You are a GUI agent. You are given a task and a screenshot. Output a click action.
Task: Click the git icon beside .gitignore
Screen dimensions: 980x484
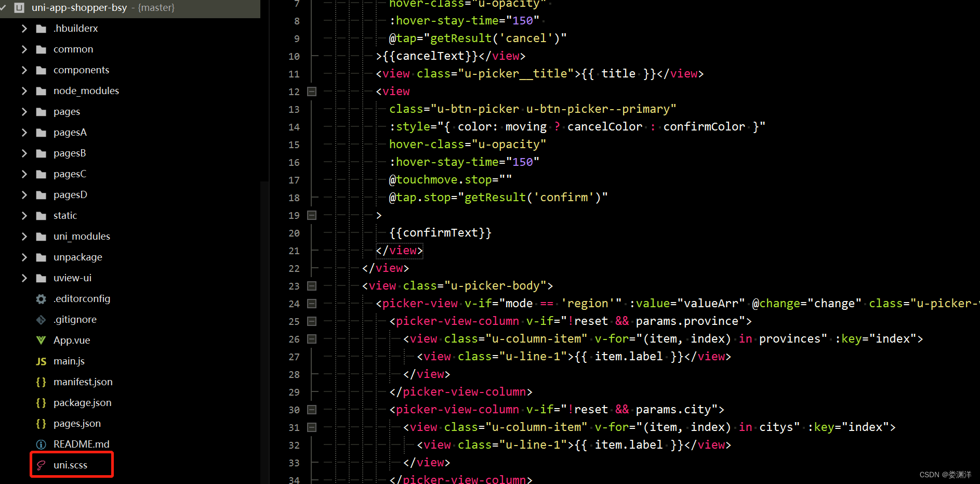(41, 320)
